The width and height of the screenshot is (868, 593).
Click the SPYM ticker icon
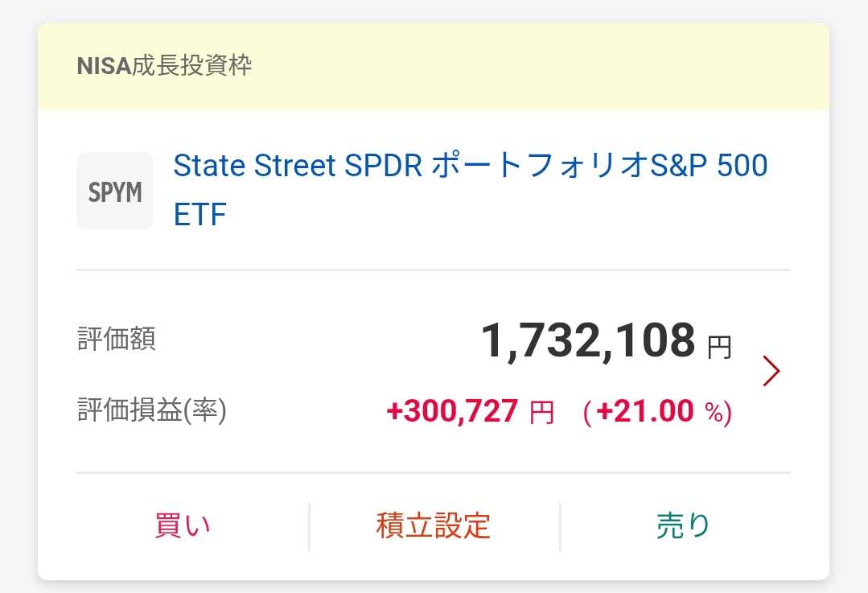[x=114, y=191]
